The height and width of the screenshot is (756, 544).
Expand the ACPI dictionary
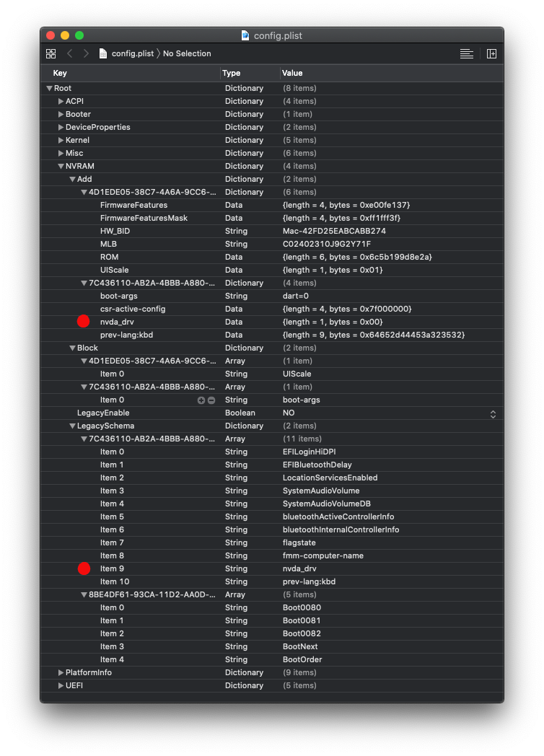pyautogui.click(x=61, y=101)
